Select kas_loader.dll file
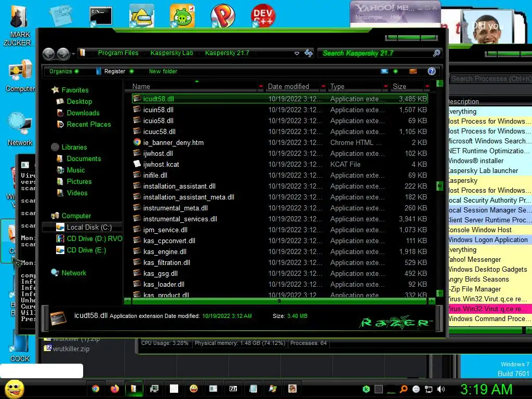 [280, 284]
